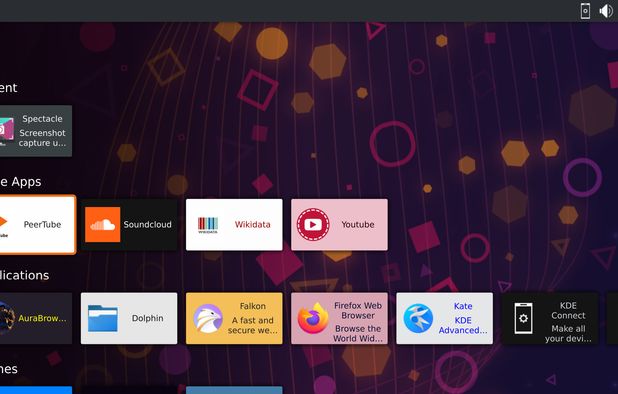Open the KDE Connect icon in top bar
The image size is (618, 394).
pyautogui.click(x=585, y=11)
